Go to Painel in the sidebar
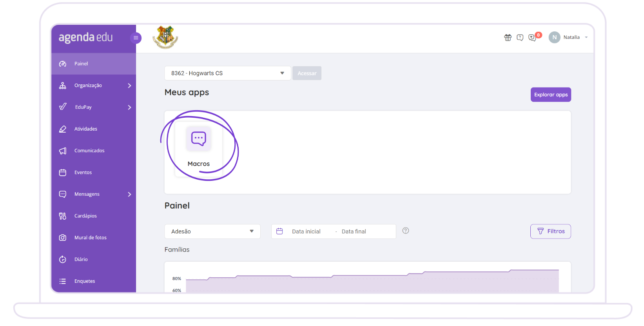Screen dimensions: 644x326 [x=94, y=64]
